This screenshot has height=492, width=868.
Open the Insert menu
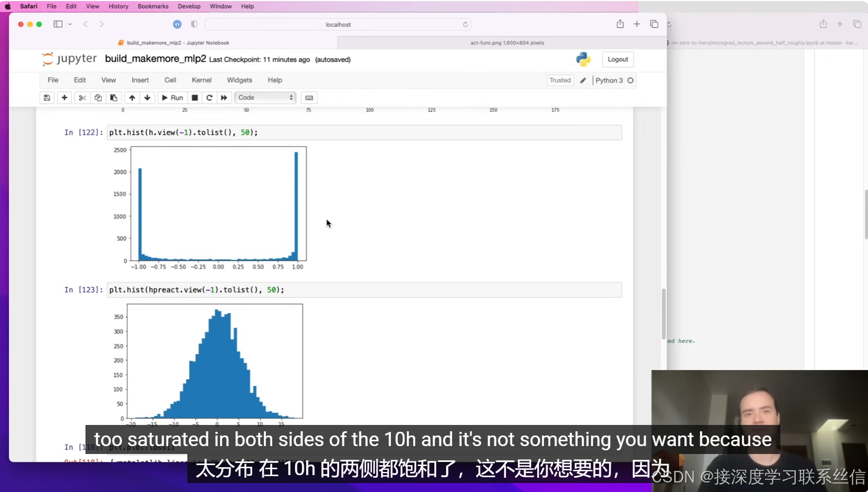tap(140, 80)
